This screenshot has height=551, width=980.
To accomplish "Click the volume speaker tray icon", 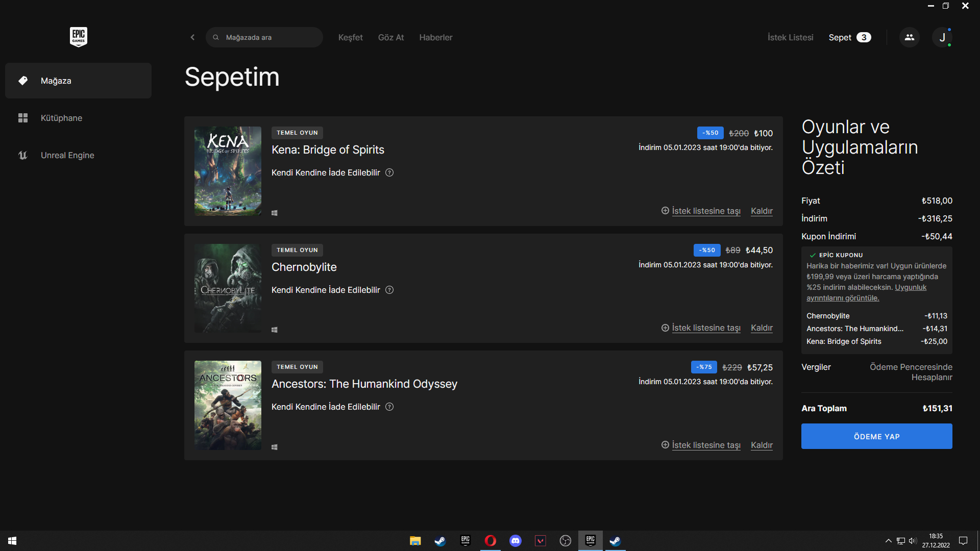I will pos(913,541).
